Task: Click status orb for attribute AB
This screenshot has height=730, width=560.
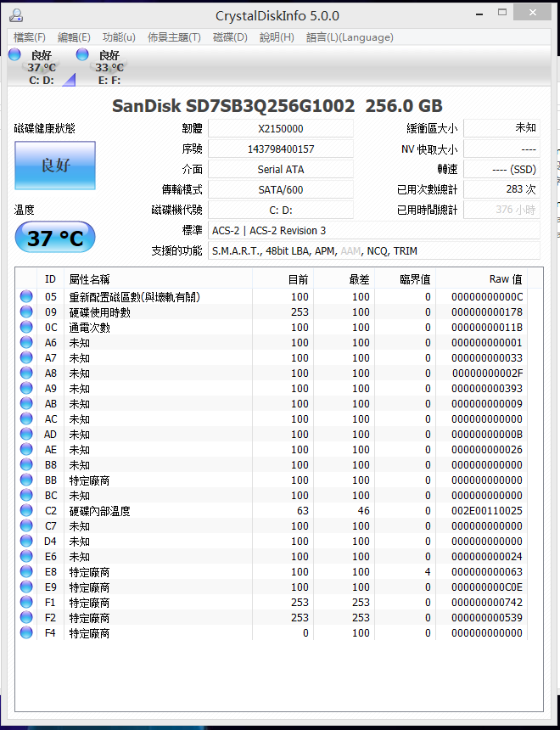Action: (26, 404)
